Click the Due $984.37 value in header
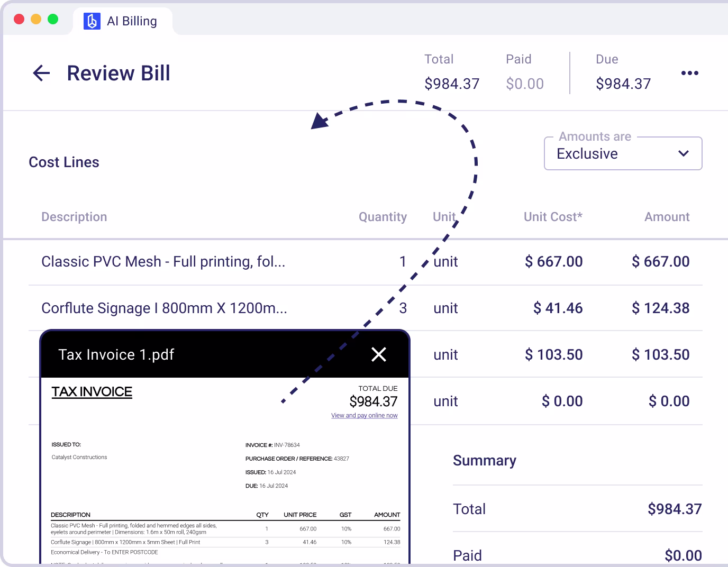This screenshot has width=728, height=567. point(623,84)
